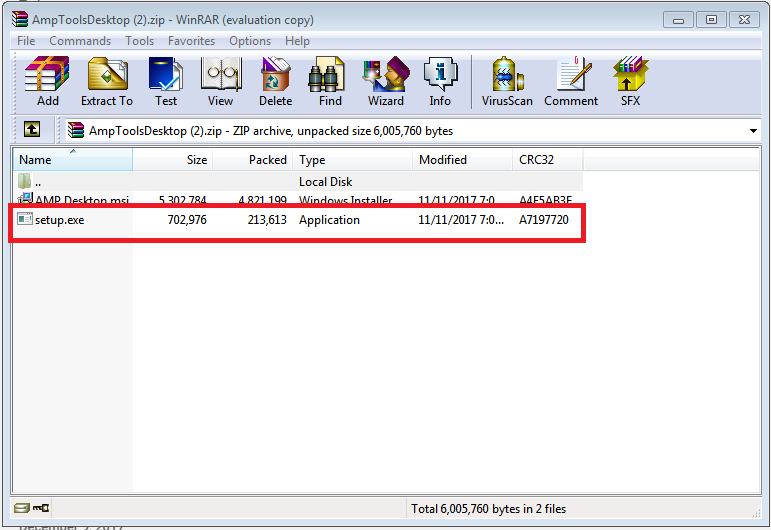Minimize the WinRAR window

pyautogui.click(x=678, y=20)
